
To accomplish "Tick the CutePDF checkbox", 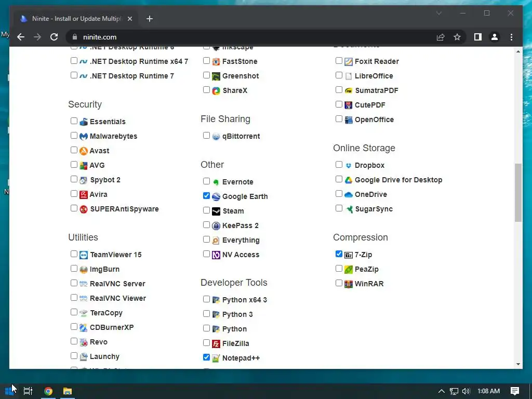I will [x=339, y=104].
